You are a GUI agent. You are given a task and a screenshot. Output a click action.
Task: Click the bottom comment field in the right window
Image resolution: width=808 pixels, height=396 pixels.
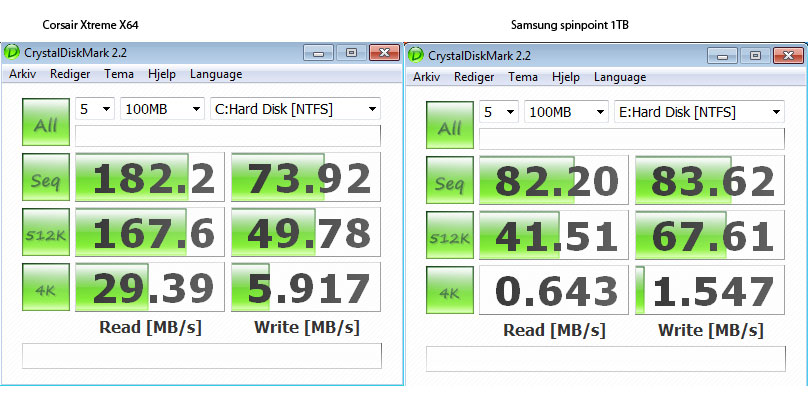pos(606,359)
